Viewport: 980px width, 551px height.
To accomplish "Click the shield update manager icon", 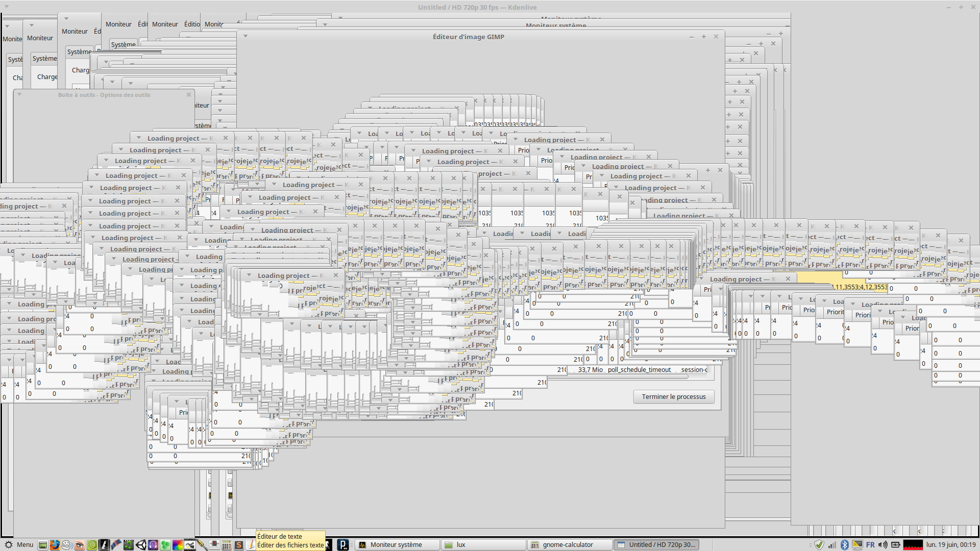I will pyautogui.click(x=819, y=545).
